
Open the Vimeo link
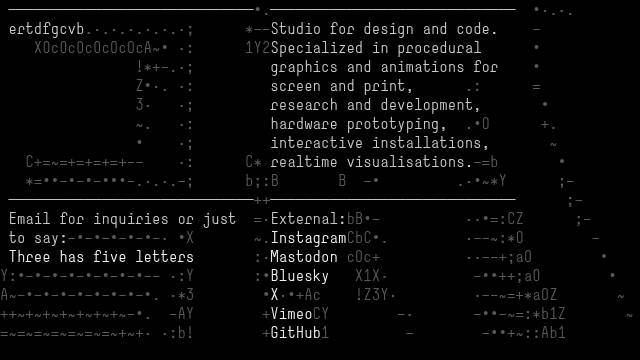291,314
